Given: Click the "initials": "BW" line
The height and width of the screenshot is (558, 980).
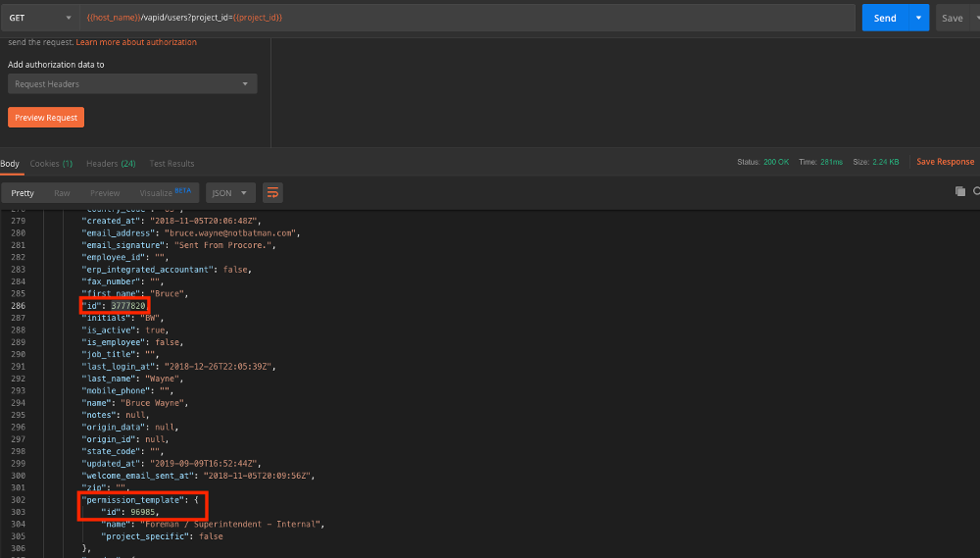Looking at the screenshot, I should (122, 318).
